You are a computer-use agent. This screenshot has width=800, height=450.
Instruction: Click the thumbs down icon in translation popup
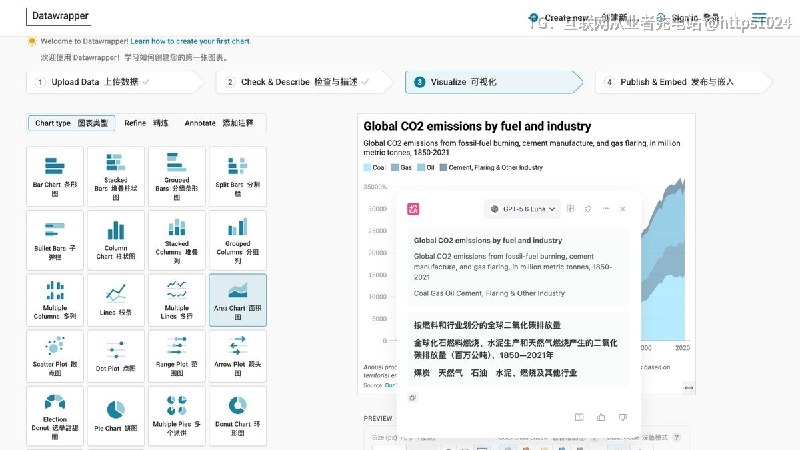[622, 417]
